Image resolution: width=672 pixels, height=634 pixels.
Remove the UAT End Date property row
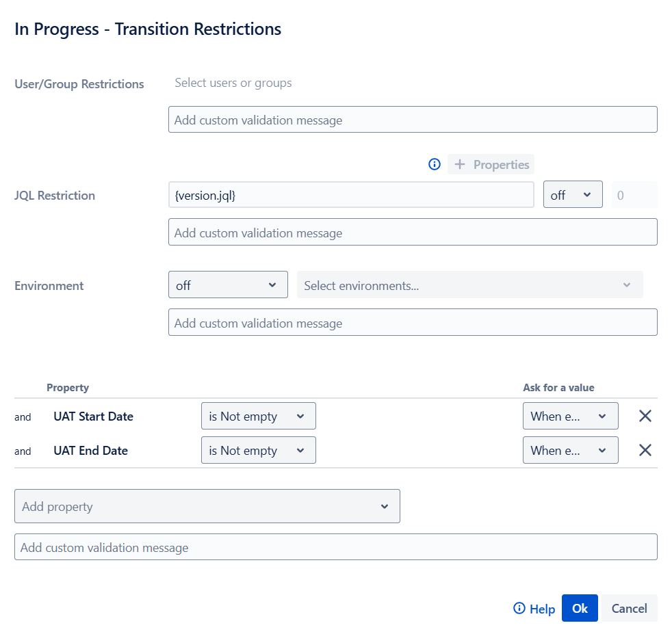[x=645, y=450]
